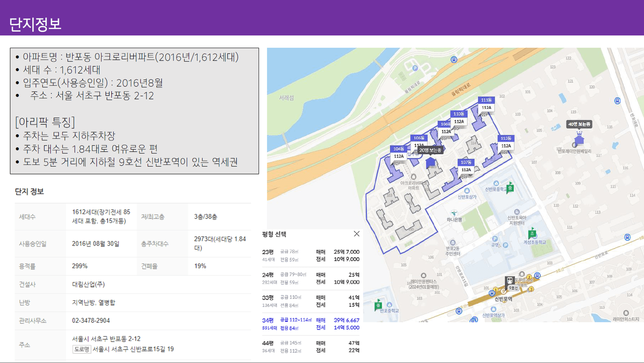Click subway exit 2 marker at 신반포역
The height and width of the screenshot is (363, 644).
pyautogui.click(x=529, y=277)
